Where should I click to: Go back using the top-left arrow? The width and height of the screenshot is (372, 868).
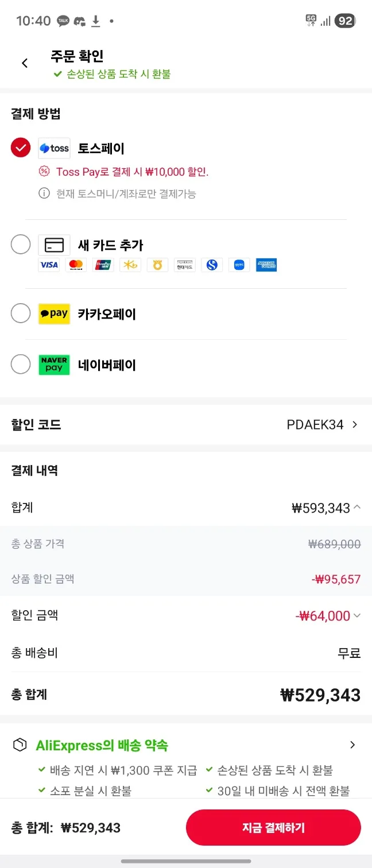(25, 63)
